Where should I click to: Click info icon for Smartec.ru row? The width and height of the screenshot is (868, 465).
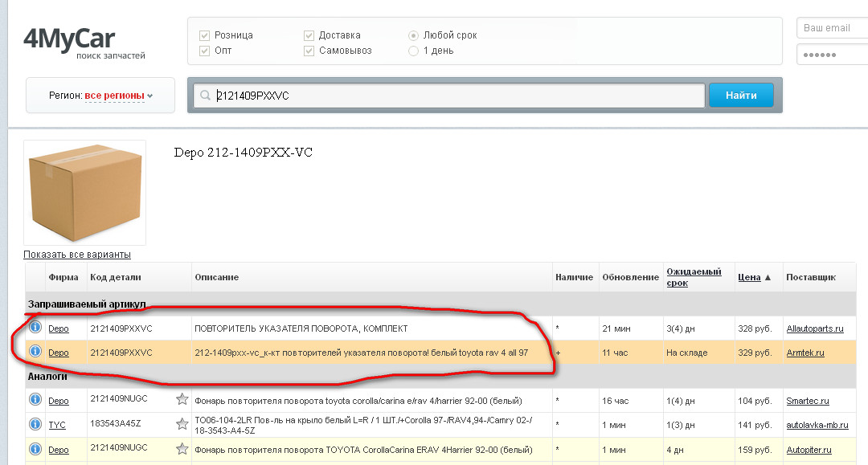(35, 400)
